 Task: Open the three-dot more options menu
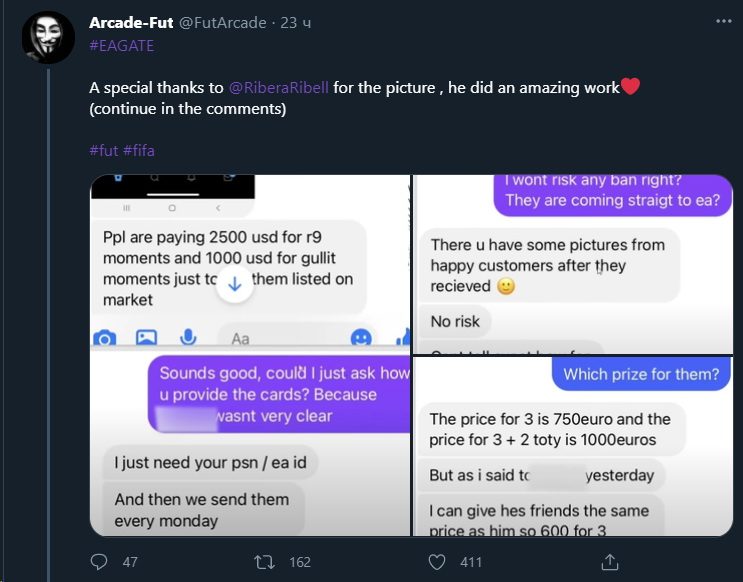pos(723,22)
